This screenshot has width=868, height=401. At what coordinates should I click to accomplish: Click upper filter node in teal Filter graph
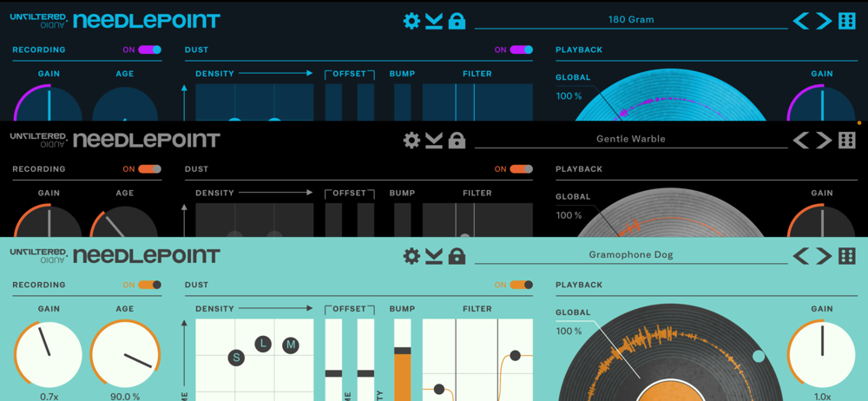tap(516, 356)
